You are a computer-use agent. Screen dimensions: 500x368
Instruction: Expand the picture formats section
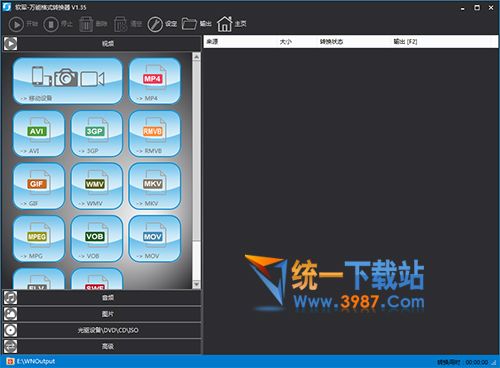102,314
